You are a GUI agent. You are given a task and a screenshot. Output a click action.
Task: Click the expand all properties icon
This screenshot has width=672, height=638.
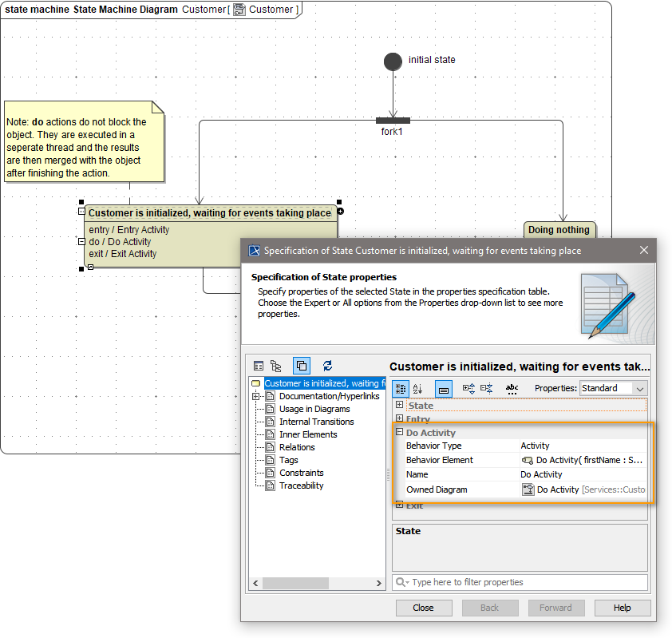click(x=467, y=389)
